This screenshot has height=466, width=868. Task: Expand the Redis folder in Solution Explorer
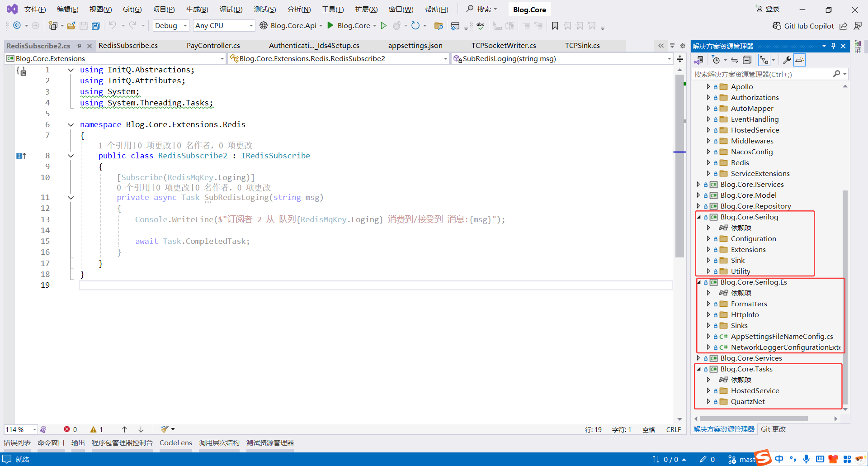[x=708, y=163]
